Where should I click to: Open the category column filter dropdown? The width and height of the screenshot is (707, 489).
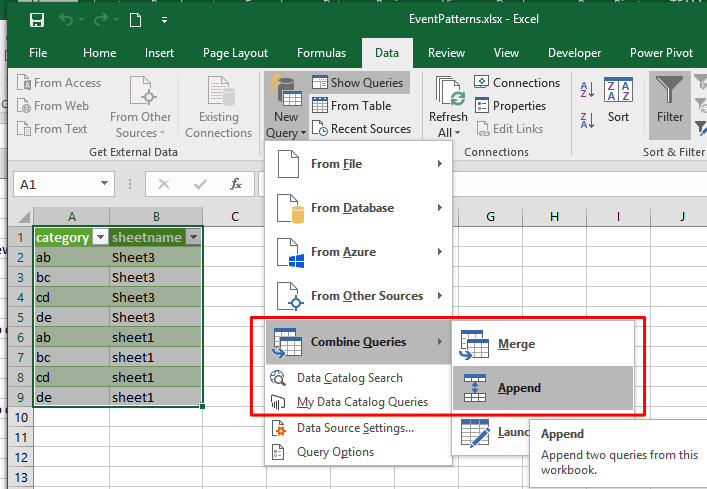[100, 237]
